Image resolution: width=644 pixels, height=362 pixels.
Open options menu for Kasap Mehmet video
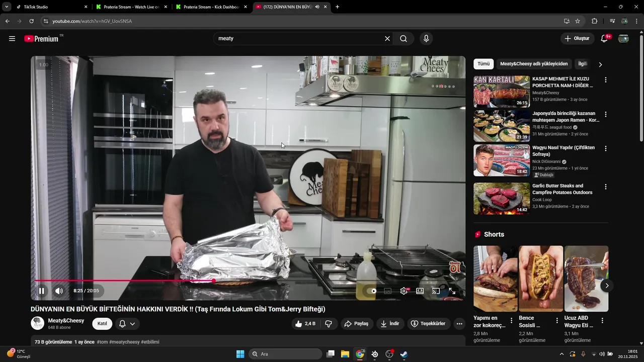click(606, 80)
